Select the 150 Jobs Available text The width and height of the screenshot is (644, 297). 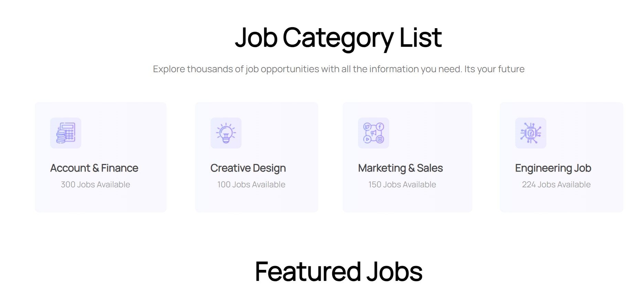pyautogui.click(x=402, y=185)
